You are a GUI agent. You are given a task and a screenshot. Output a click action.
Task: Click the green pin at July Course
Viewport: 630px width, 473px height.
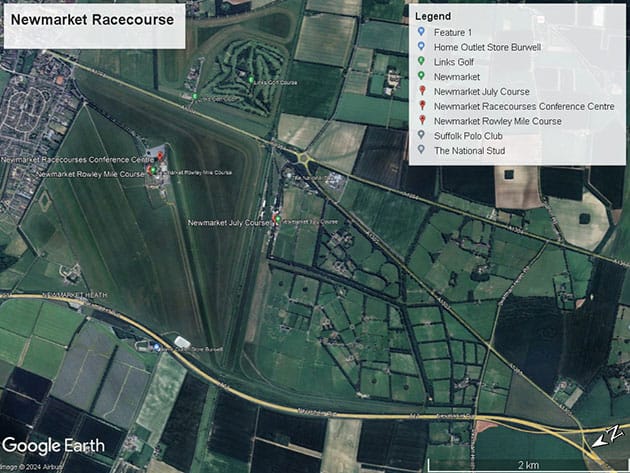click(278, 219)
